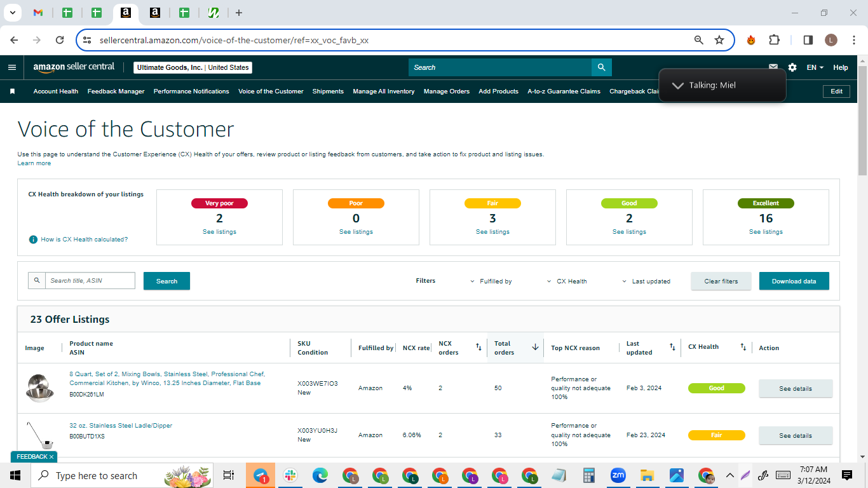
Task: Click the bookmark icon beside Account Health
Action: click(12, 91)
